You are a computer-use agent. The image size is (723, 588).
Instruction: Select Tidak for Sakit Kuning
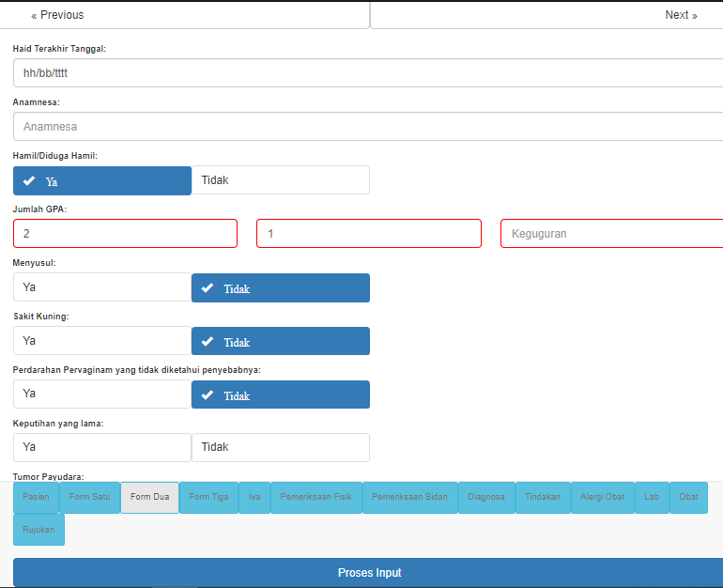281,341
